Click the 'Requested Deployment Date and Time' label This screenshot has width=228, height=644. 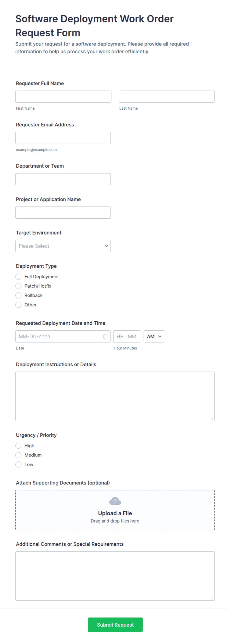(x=61, y=323)
